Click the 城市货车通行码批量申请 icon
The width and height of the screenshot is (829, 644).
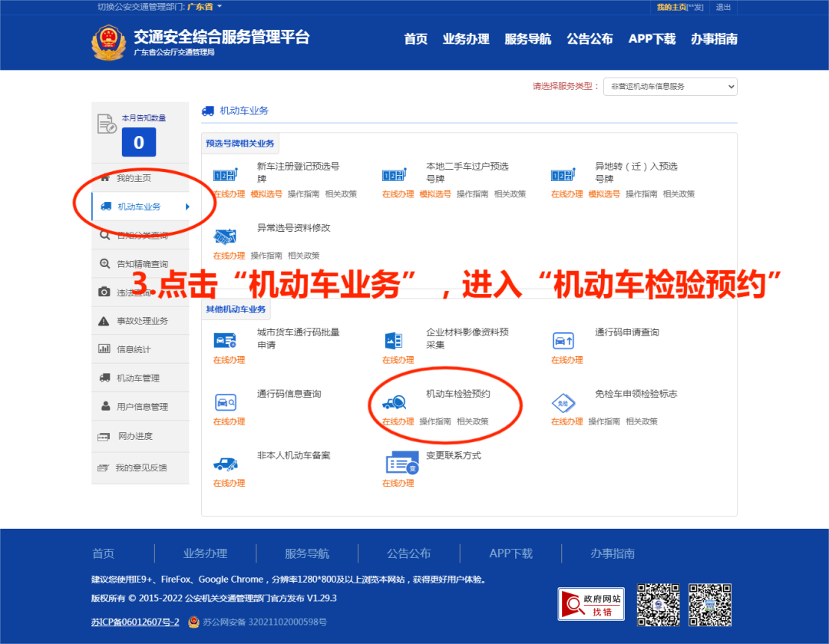(x=225, y=341)
